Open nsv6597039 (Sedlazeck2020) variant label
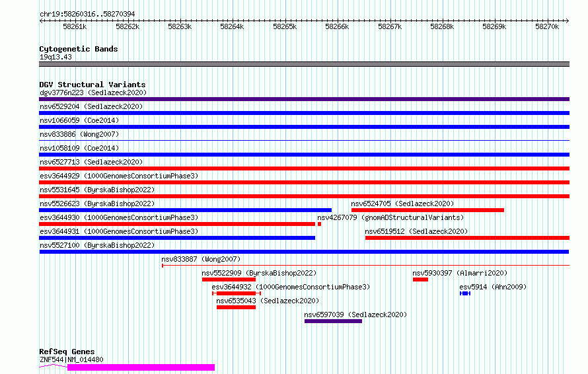The height and width of the screenshot is (374, 588). 355,315
